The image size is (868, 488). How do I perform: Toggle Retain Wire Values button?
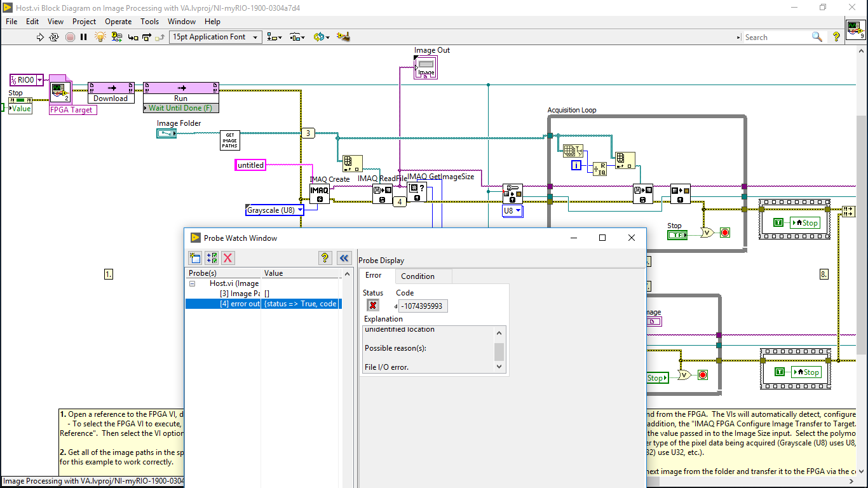(x=116, y=37)
